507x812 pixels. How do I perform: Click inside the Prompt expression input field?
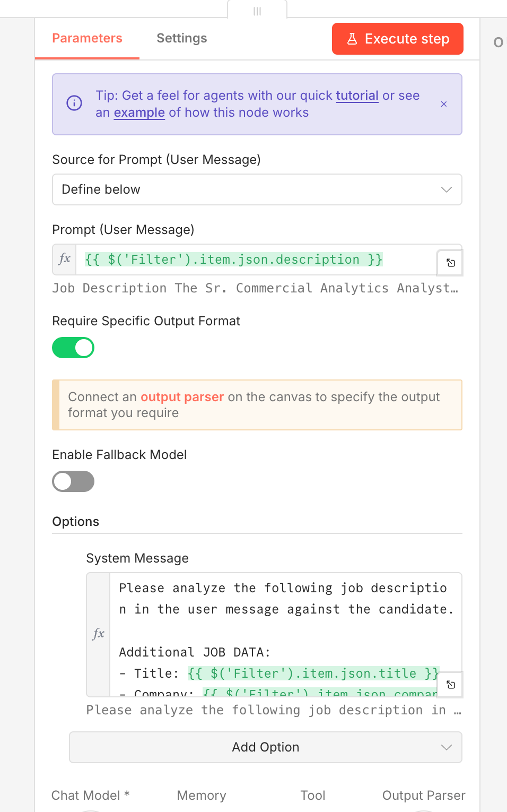(x=255, y=260)
